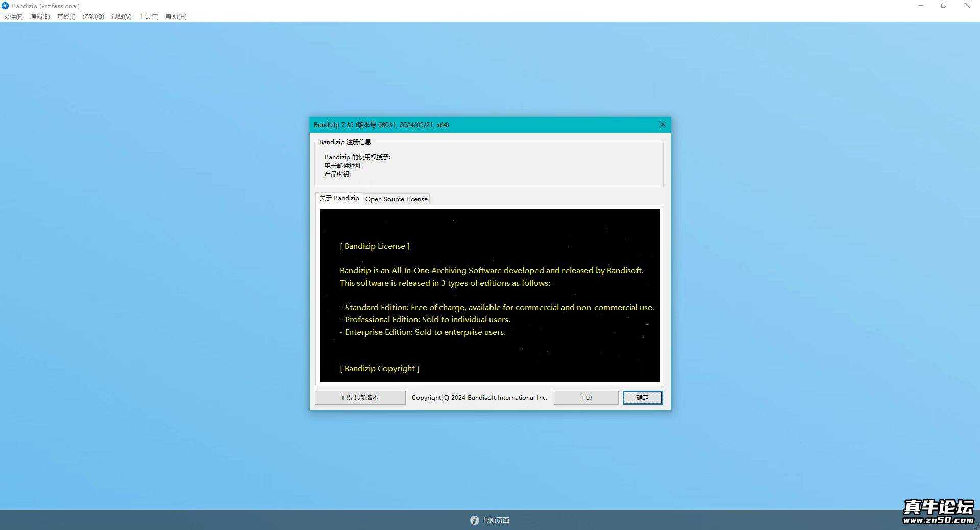Close the Bandizip 7.35 about dialog
980x530 pixels.
(x=663, y=124)
